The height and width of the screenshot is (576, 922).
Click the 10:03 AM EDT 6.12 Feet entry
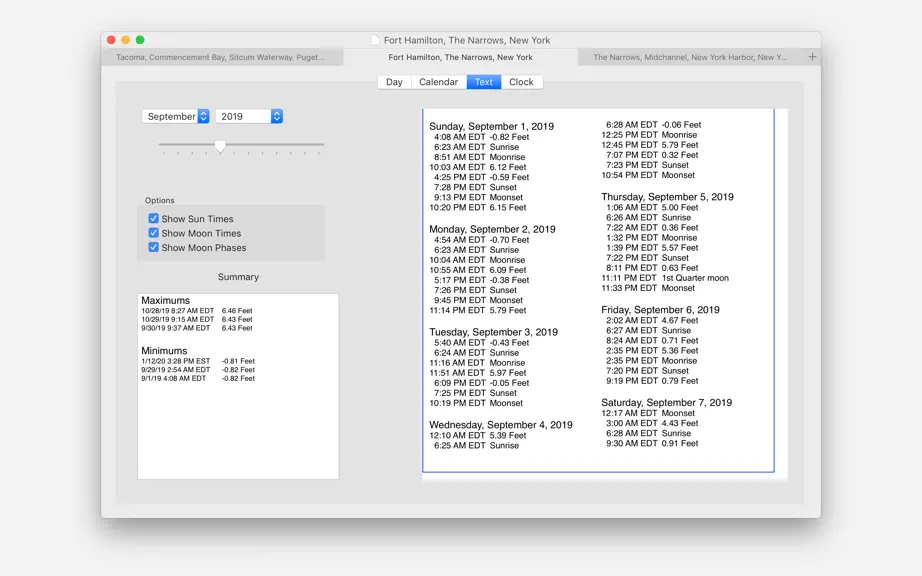(477, 168)
